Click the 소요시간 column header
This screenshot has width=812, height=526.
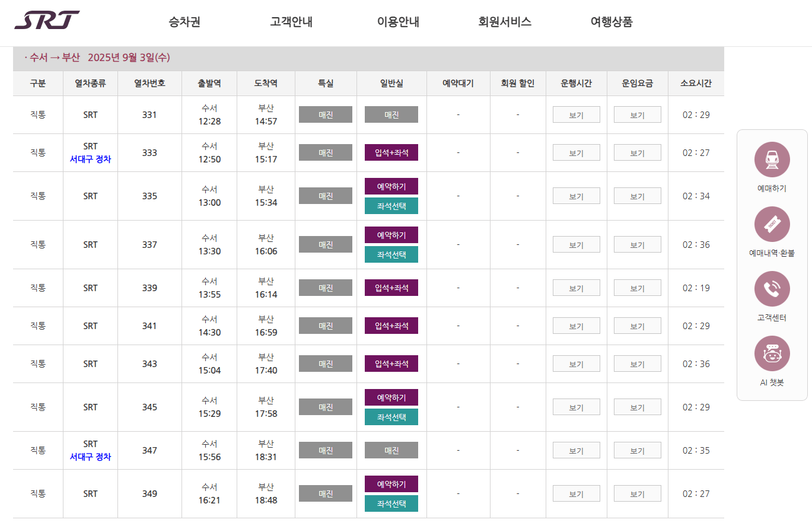[x=696, y=84]
